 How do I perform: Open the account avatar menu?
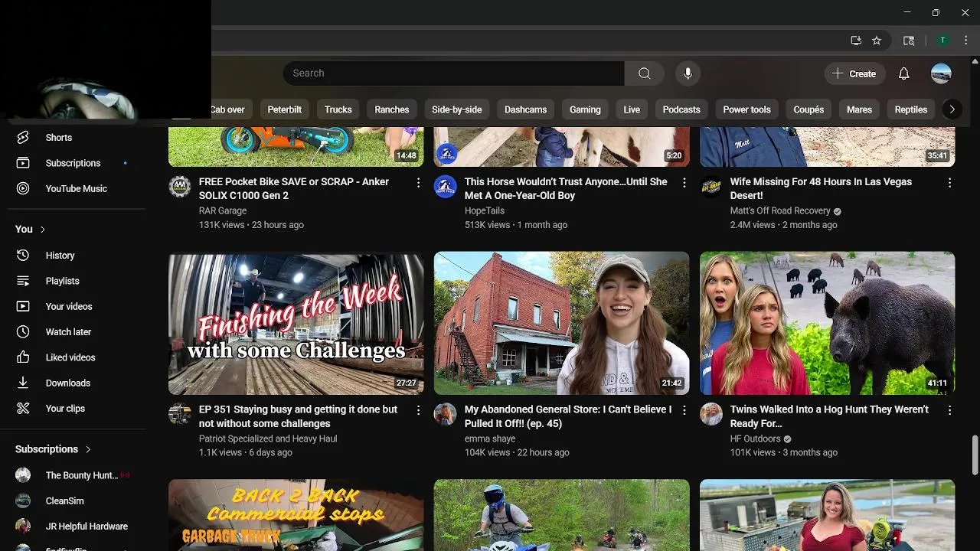pyautogui.click(x=941, y=73)
